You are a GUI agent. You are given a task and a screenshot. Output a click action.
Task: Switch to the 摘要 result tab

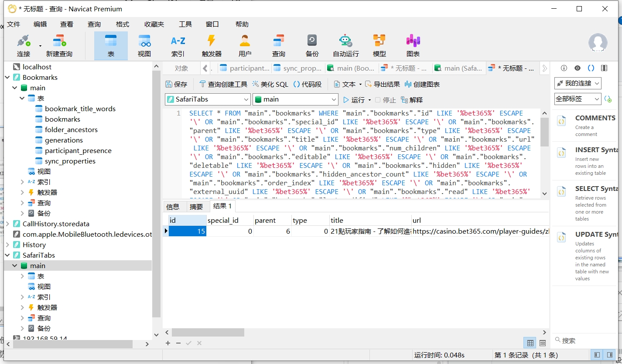click(196, 206)
